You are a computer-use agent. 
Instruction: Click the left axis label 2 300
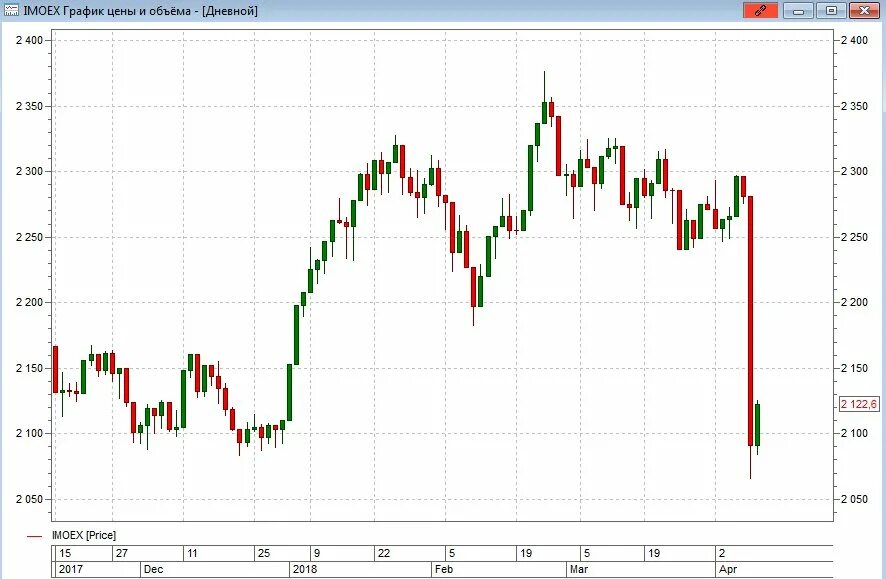[x=29, y=171]
